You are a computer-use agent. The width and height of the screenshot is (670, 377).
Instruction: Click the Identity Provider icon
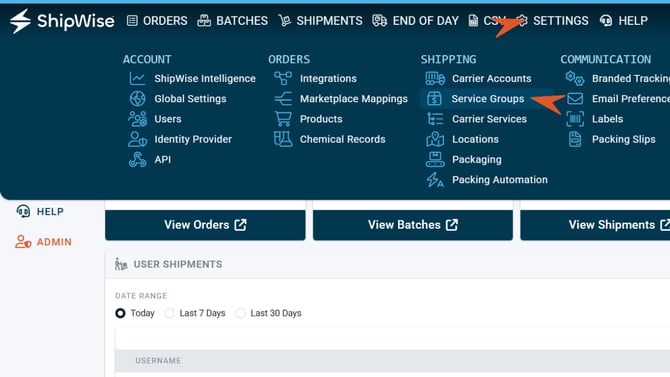[138, 139]
